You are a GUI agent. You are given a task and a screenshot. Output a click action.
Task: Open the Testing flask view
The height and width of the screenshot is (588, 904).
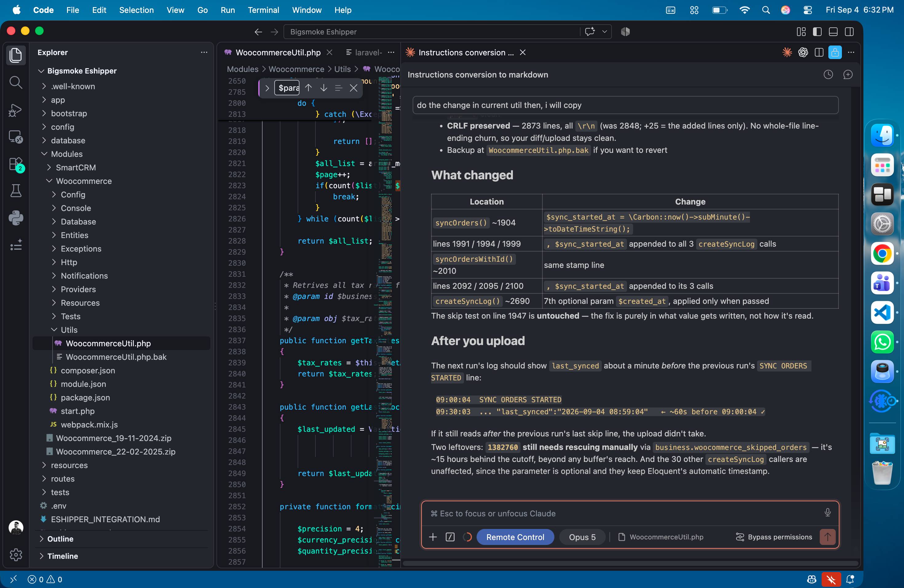click(x=16, y=191)
